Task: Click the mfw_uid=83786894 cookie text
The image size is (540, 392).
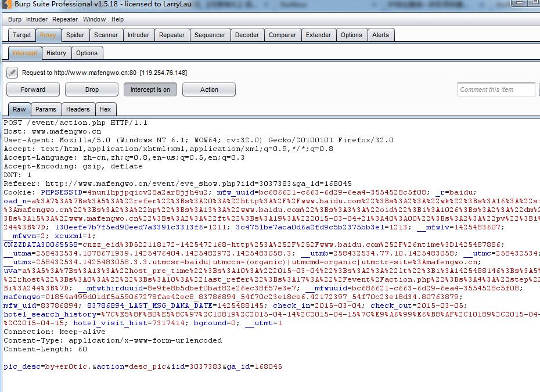Action: click(x=42, y=305)
